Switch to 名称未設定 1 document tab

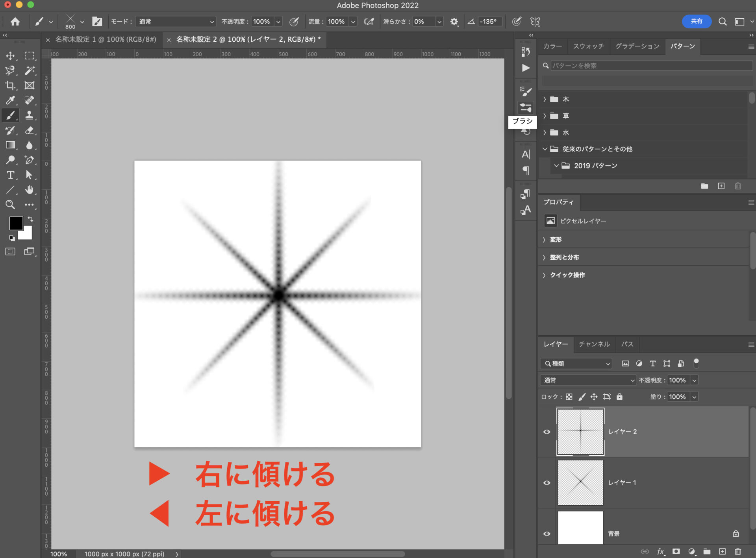tap(106, 39)
